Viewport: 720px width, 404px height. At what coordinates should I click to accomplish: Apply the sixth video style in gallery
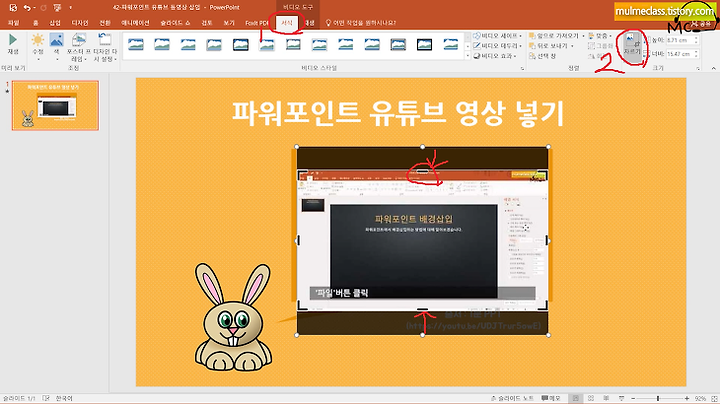tap(267, 44)
